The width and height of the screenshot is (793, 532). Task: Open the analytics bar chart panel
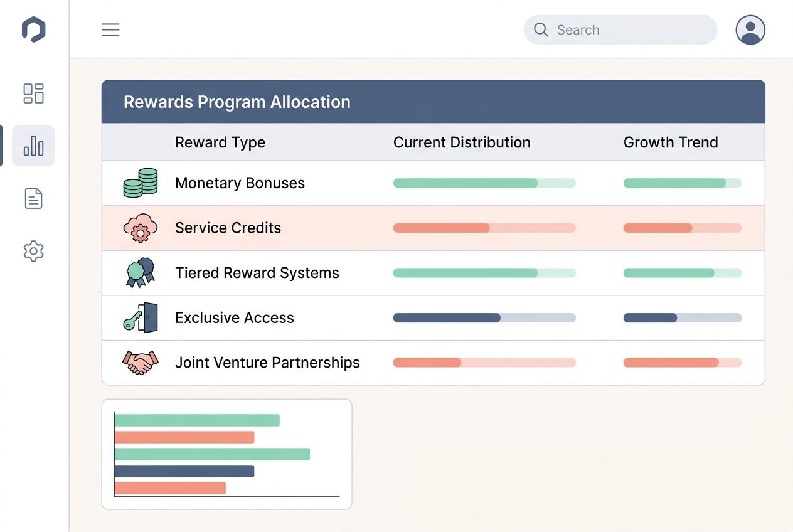(x=33, y=146)
